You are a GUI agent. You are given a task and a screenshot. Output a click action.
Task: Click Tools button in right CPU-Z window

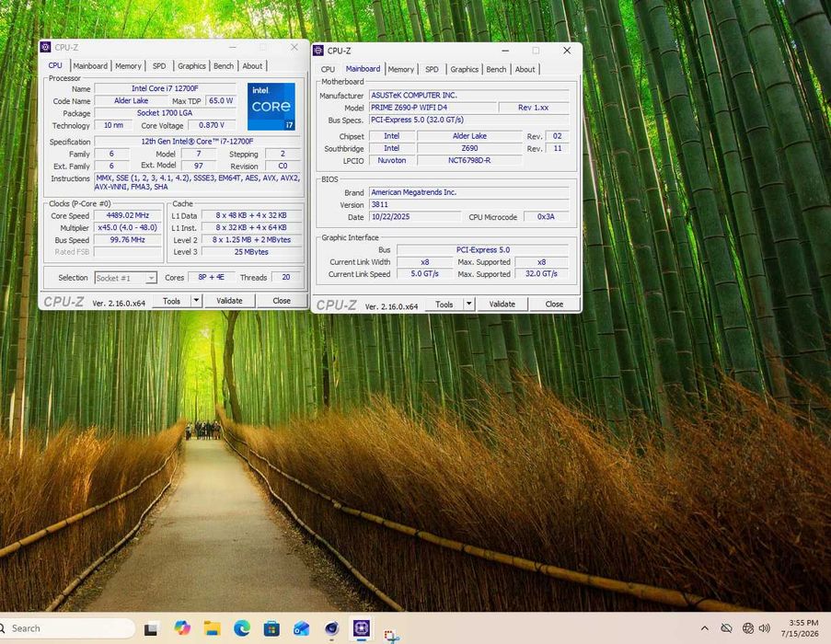click(444, 305)
